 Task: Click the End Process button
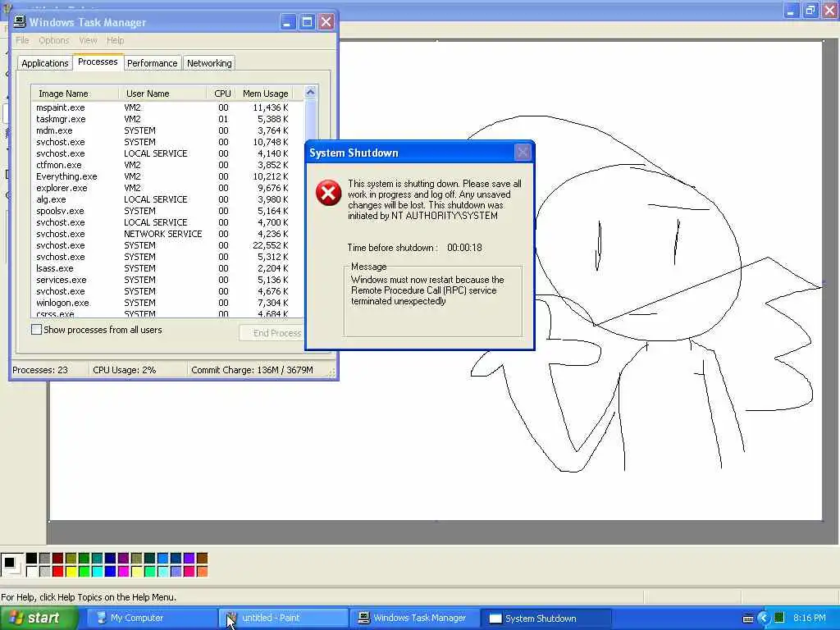point(272,333)
